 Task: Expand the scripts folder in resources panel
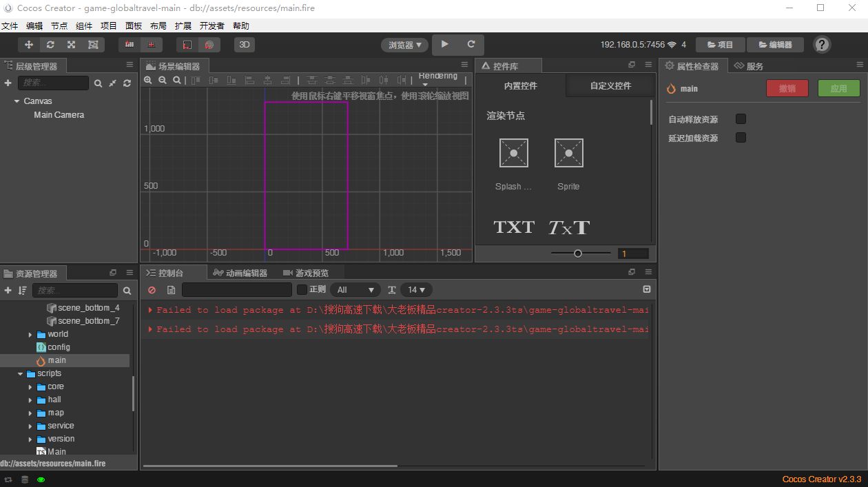point(20,373)
